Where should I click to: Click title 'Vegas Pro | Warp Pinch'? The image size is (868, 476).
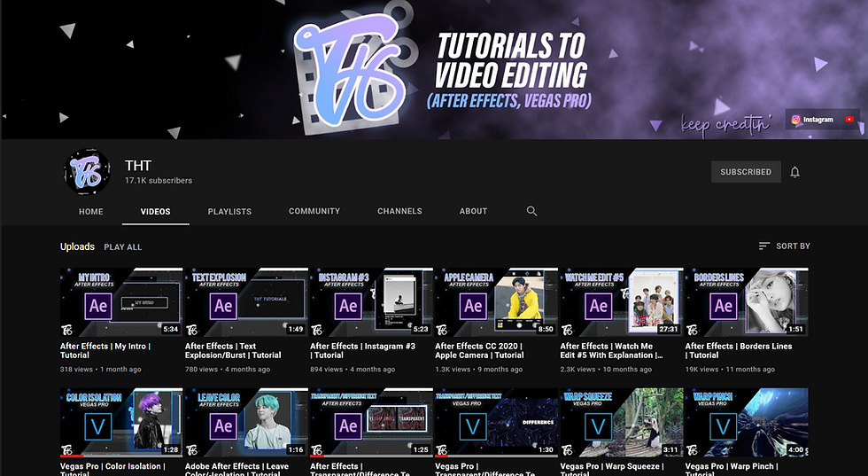pyautogui.click(x=732, y=469)
